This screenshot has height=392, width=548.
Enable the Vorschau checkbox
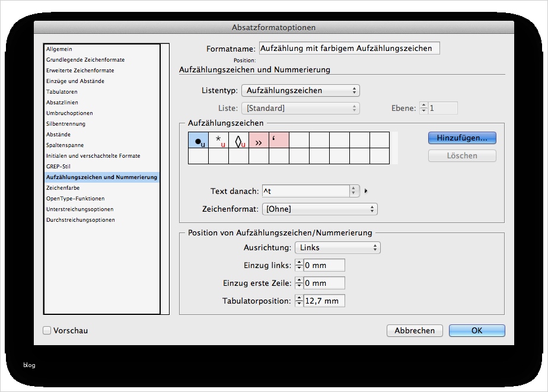click(46, 331)
